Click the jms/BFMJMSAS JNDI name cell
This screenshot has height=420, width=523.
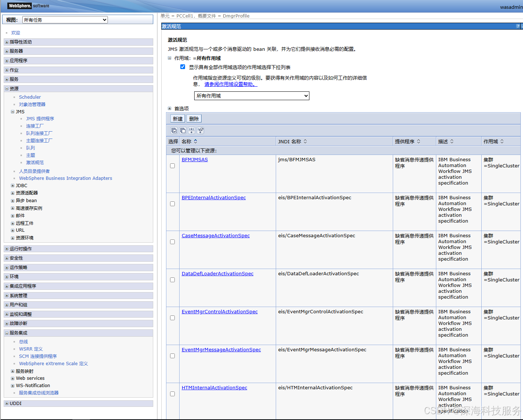click(x=297, y=160)
